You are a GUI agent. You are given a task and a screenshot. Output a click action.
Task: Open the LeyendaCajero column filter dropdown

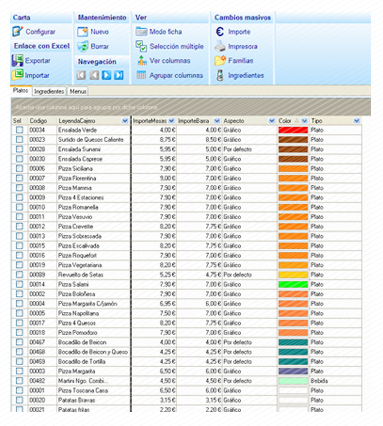pos(125,121)
